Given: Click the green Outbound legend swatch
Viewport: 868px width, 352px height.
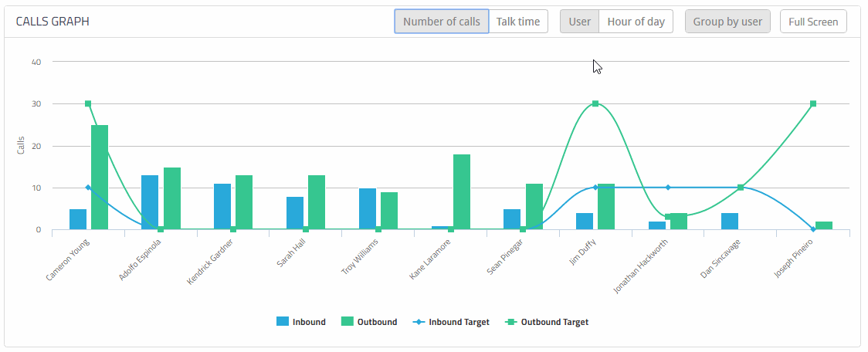Looking at the screenshot, I should coord(347,322).
